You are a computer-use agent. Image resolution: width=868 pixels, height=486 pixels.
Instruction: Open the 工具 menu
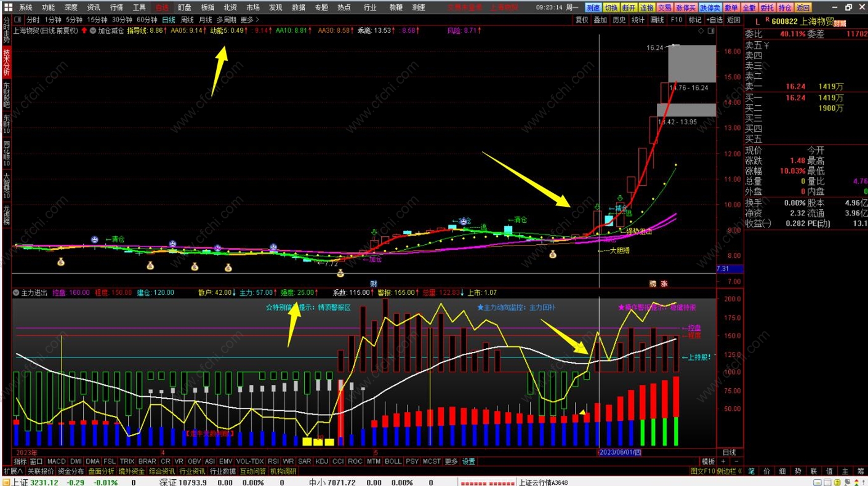point(139,7)
